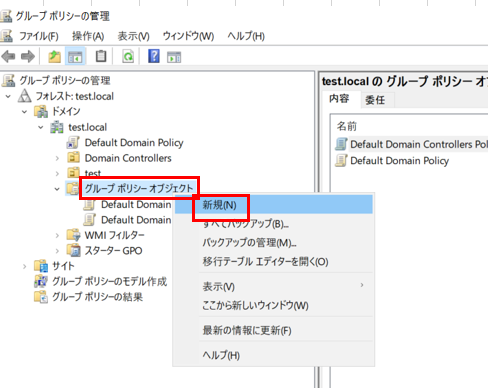Switch to the 委任 tab
Screen dimensions: 488x388
click(375, 100)
